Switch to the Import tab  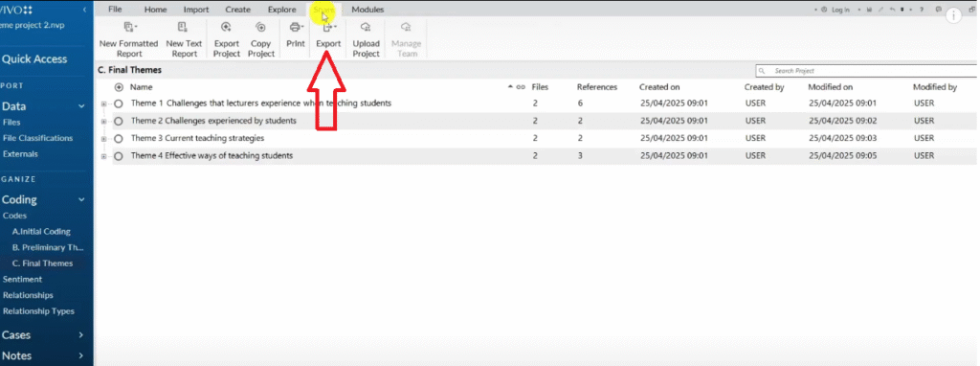pyautogui.click(x=196, y=10)
